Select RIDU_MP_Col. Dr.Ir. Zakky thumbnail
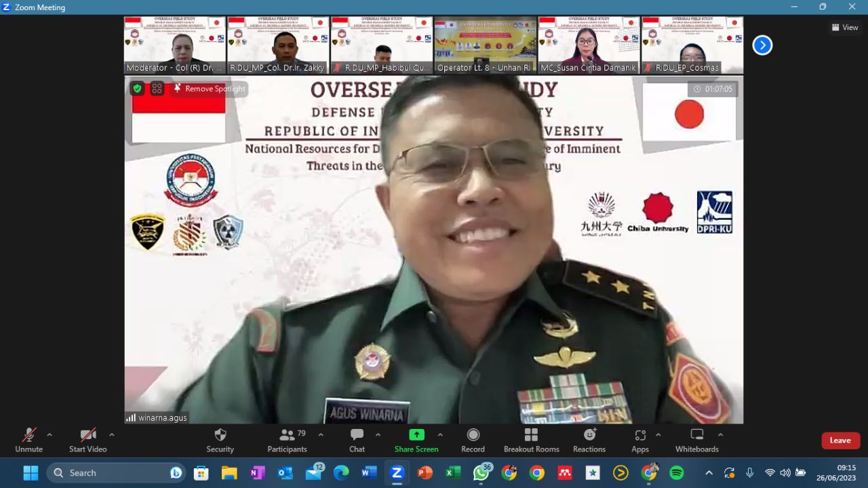The width and height of the screenshot is (868, 488). [278, 45]
